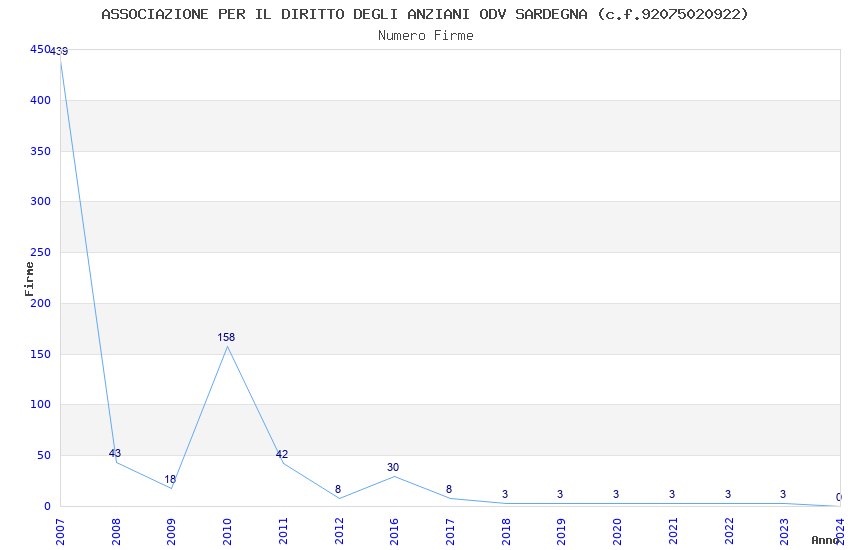Click the 2018 x-axis tick label

coord(506,532)
